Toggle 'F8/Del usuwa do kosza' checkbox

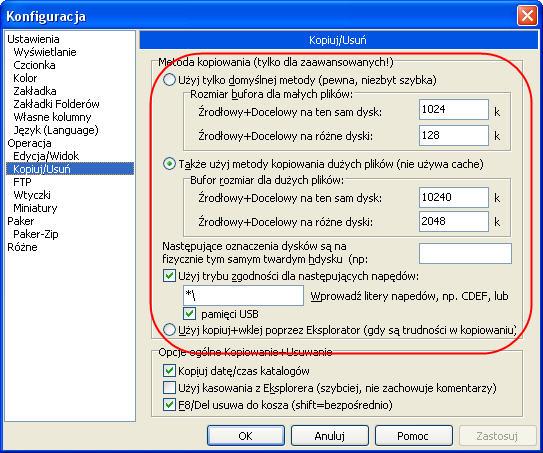point(169,405)
